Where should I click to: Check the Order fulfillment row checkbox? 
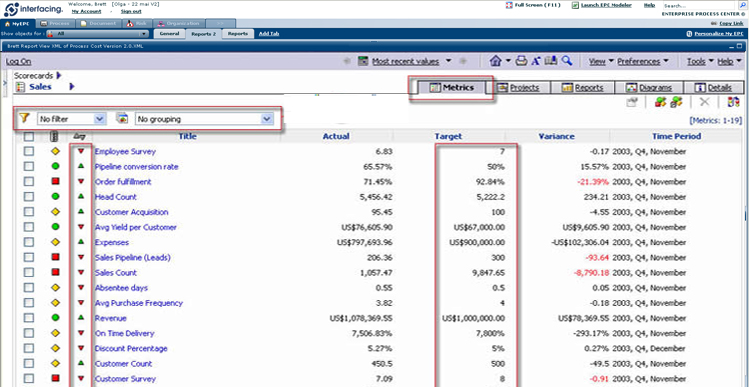(29, 182)
